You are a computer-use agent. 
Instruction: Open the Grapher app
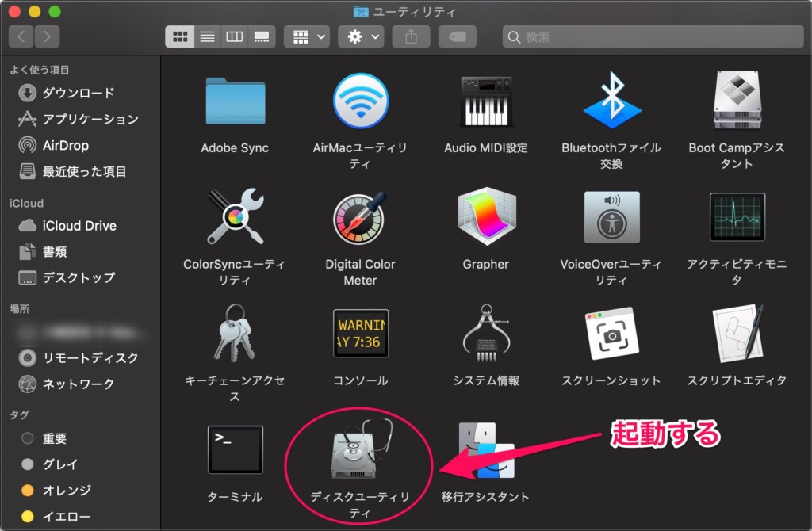[x=485, y=217]
